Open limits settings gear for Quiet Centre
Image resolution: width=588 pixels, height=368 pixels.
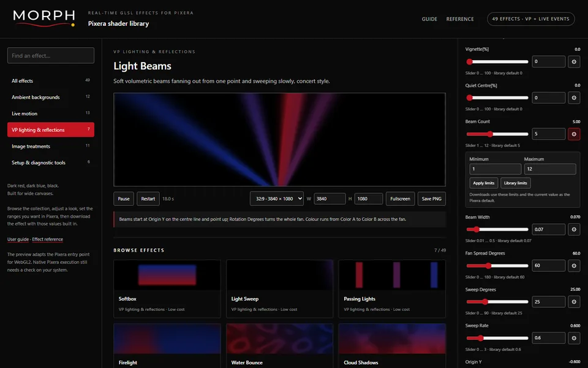574,98
